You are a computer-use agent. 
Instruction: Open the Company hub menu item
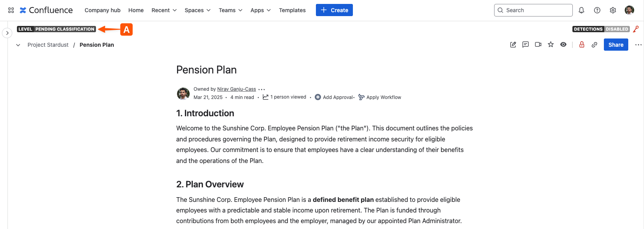pyautogui.click(x=102, y=10)
